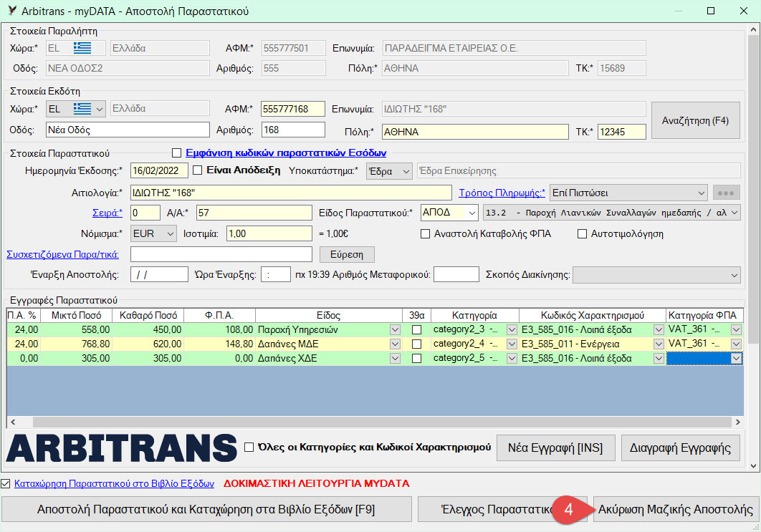Click the issuer ΑΦΜ field 555777168
Image resolution: width=761 pixels, height=532 pixels.
coord(292,109)
